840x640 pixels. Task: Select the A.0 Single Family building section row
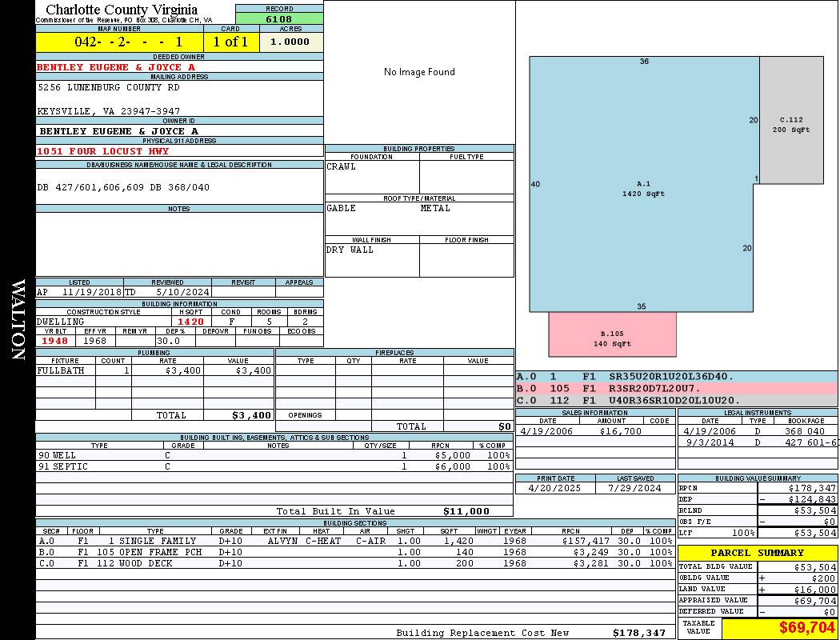tap(354, 541)
